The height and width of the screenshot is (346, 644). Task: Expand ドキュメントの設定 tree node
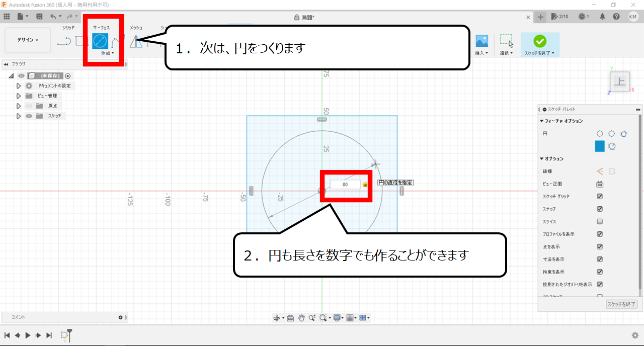click(19, 86)
